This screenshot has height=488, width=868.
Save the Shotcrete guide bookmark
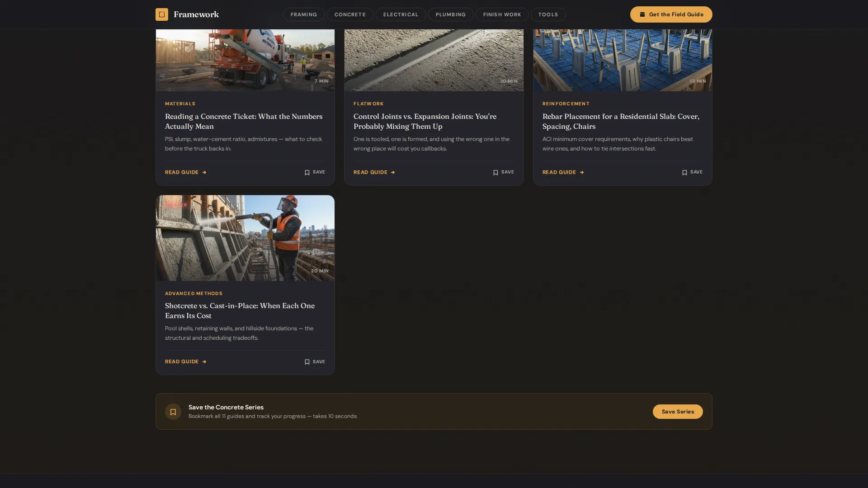pyautogui.click(x=315, y=361)
